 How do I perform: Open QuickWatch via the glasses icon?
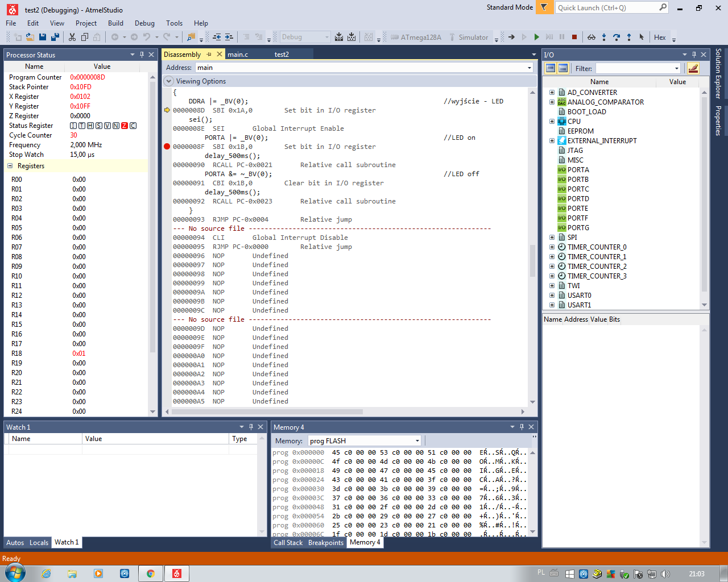(591, 37)
